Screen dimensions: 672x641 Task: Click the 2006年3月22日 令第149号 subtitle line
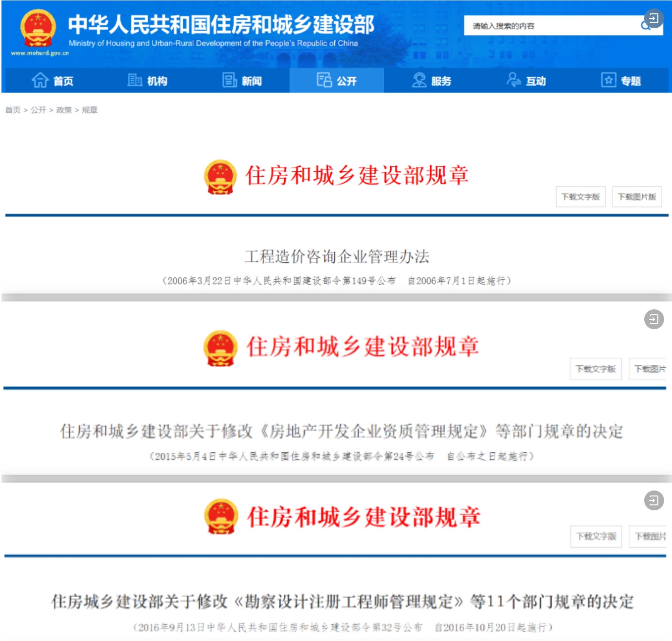337,281
